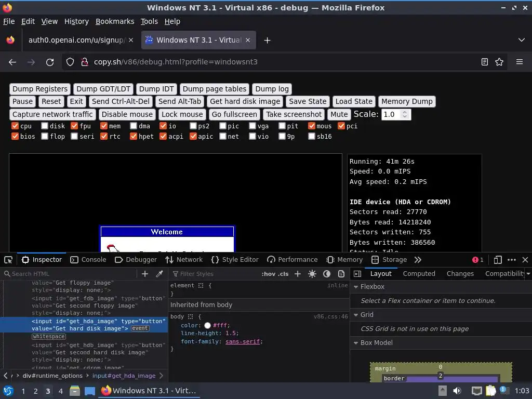Image resolution: width=532 pixels, height=399 pixels.
Task: Click Take screenshot button
Action: point(294,114)
